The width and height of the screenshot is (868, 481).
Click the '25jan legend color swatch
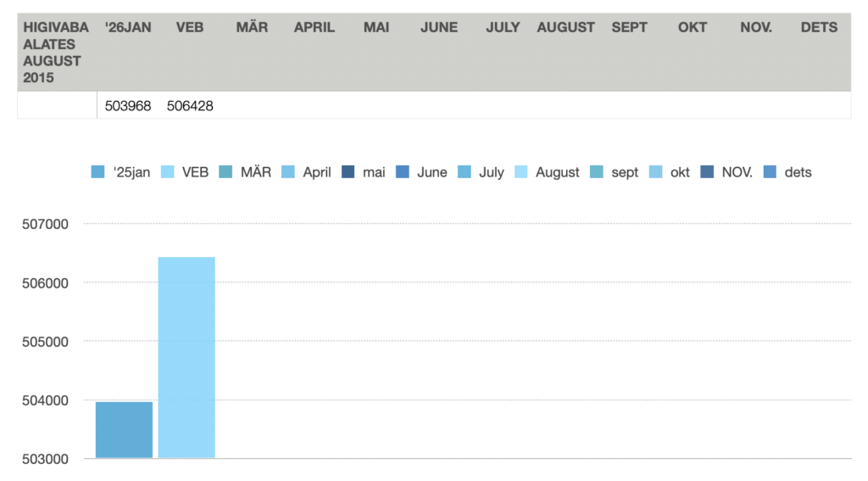tap(97, 172)
